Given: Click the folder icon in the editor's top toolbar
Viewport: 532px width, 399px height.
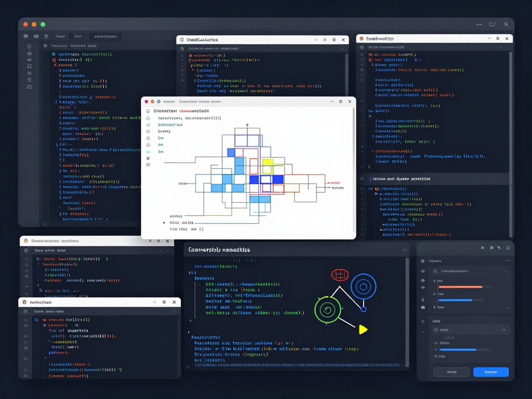Looking at the screenshot, I should click(36, 36).
